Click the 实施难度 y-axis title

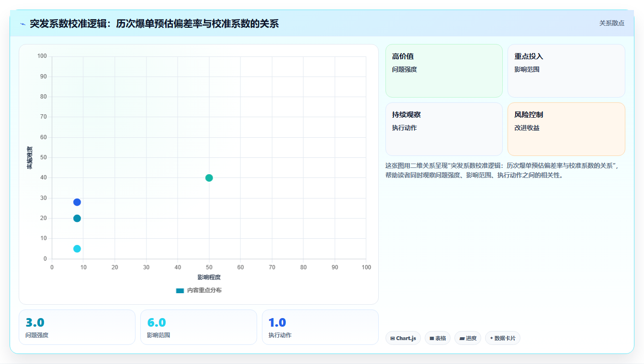pyautogui.click(x=30, y=158)
